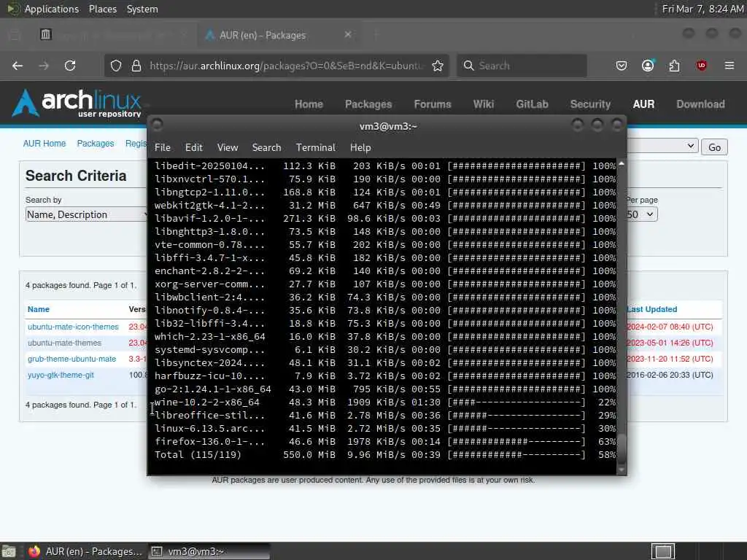Click the Firefox URL address field
Viewport: 747px width, 560px height.
pos(286,66)
